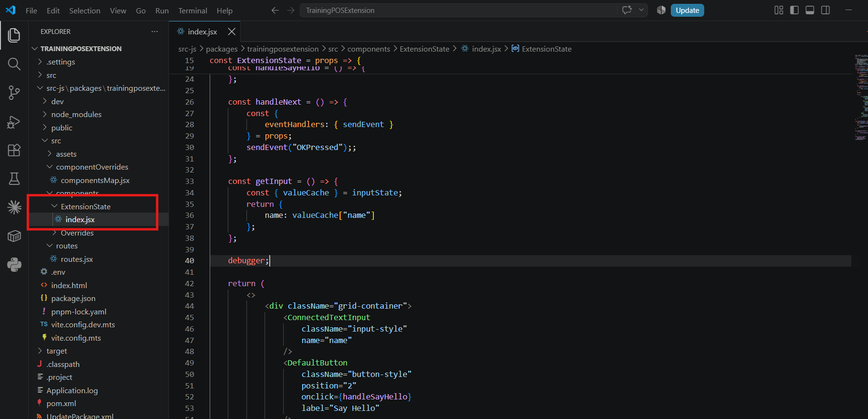The height and width of the screenshot is (419, 868).
Task: Open vite.config.mts file
Action: pos(98,338)
